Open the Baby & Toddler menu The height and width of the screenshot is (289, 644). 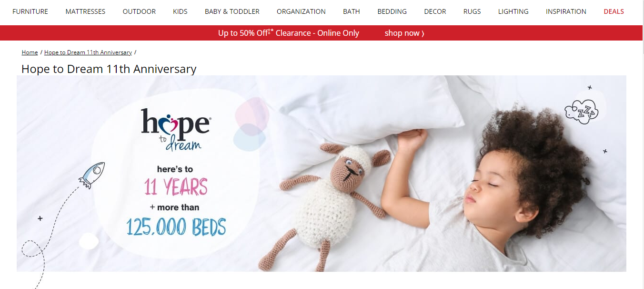pos(232,11)
